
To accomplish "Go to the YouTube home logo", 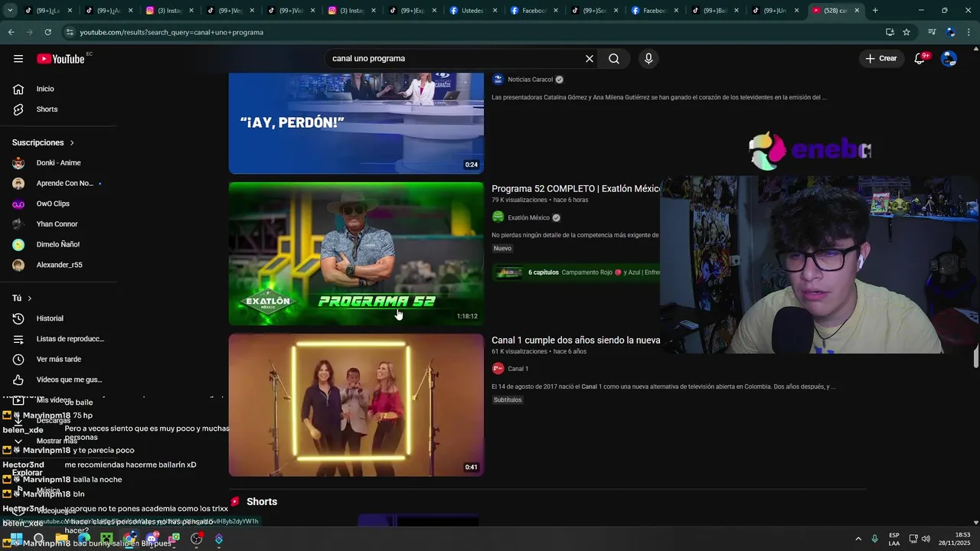I will (x=60, y=59).
